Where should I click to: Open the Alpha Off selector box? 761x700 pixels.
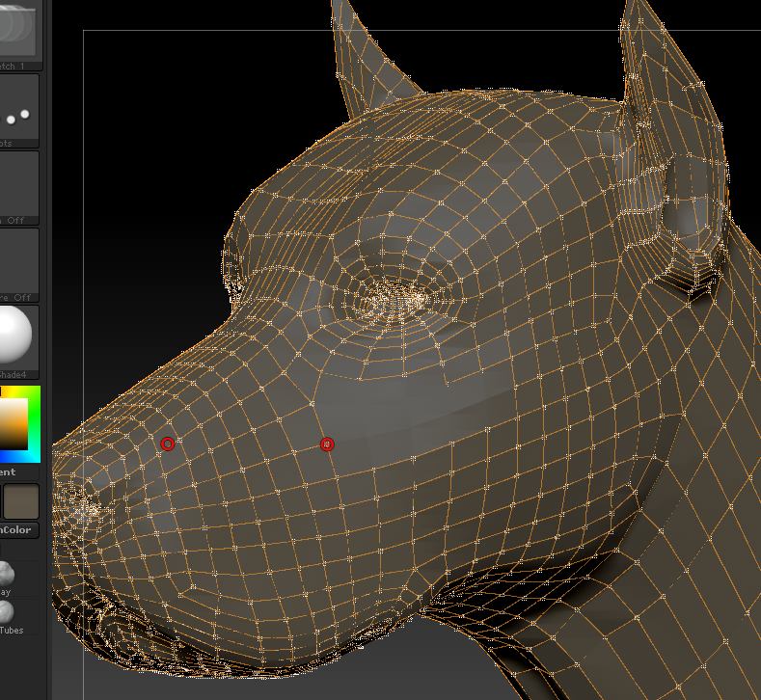(x=18, y=188)
